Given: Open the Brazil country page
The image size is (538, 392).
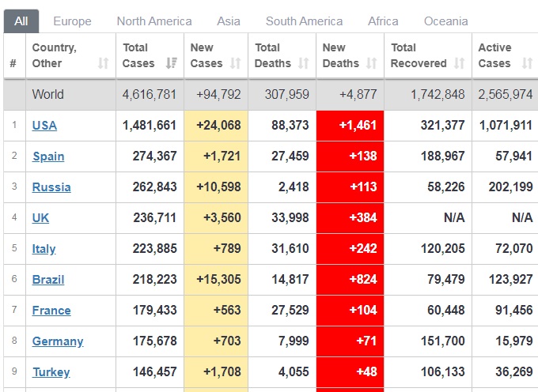Looking at the screenshot, I should (x=48, y=279).
